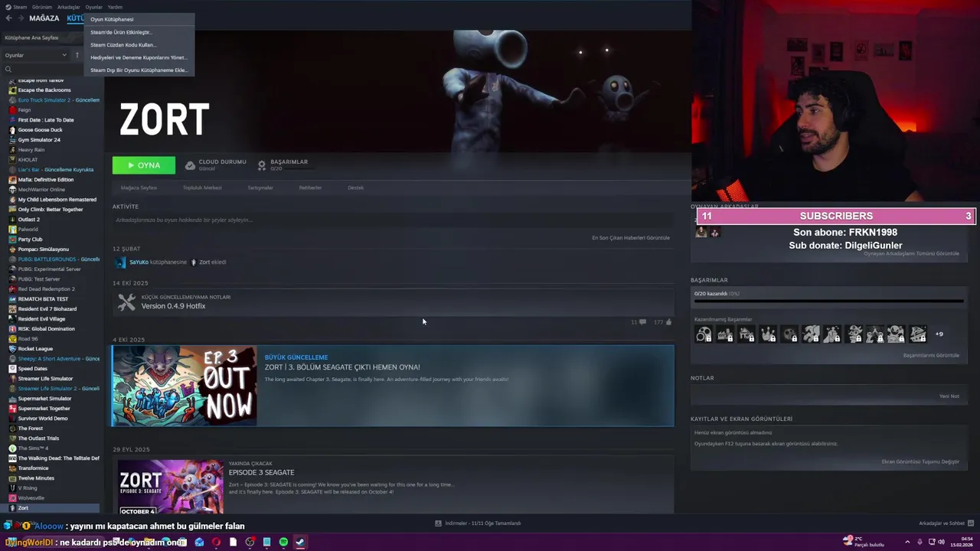Click the Steam icon in Windows taskbar
The width and height of the screenshot is (980, 551).
[x=300, y=542]
